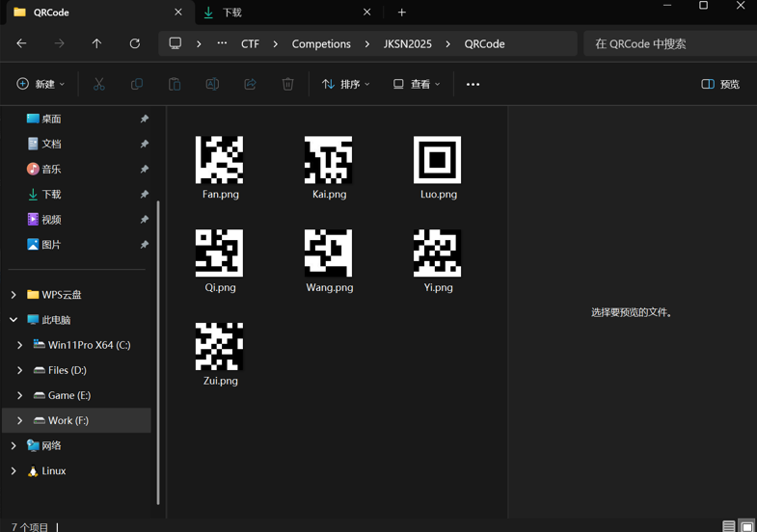Image resolution: width=757 pixels, height=532 pixels.
Task: Toggle the 预览 preview pane
Action: (x=720, y=85)
